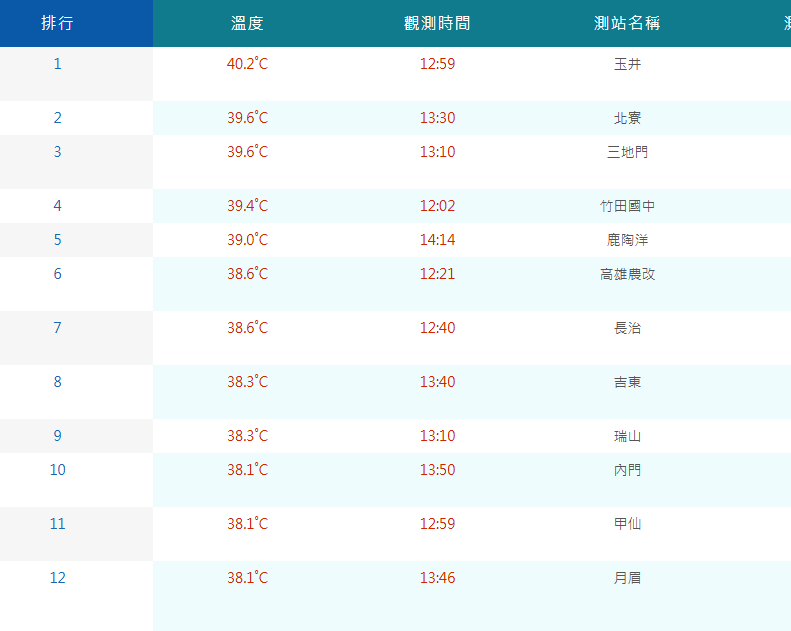Click 38.6°C in the 長治 row
791x631 pixels.
coord(247,327)
